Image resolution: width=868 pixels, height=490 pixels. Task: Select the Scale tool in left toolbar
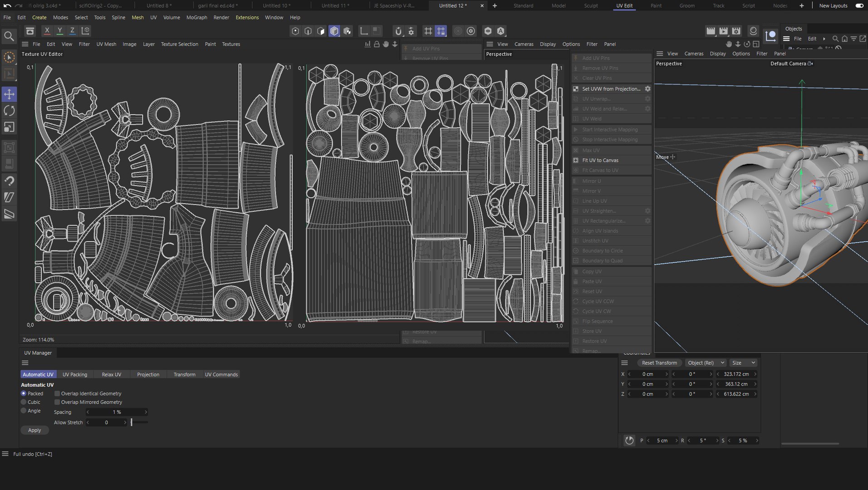click(9, 127)
